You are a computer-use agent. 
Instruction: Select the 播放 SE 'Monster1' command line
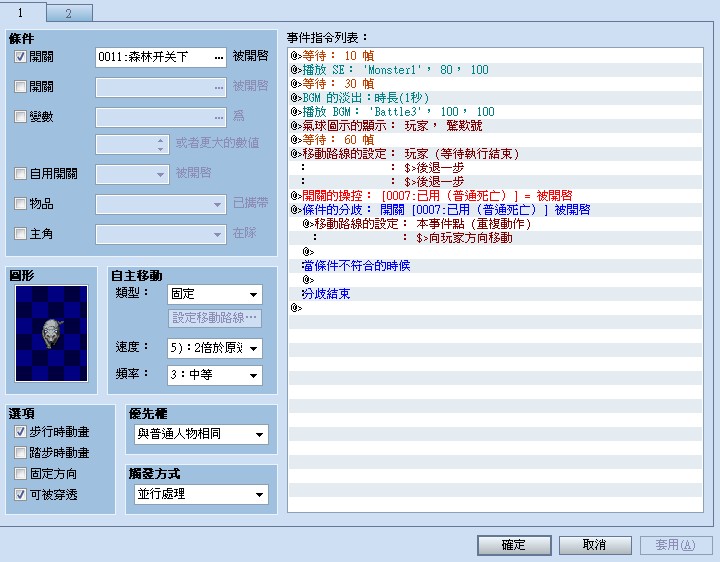[495, 70]
